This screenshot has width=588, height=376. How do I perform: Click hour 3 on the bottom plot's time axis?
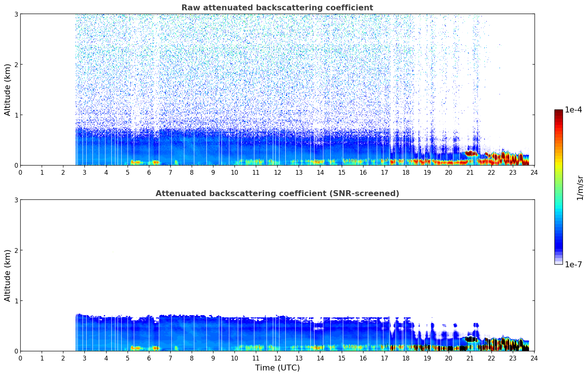tap(84, 358)
